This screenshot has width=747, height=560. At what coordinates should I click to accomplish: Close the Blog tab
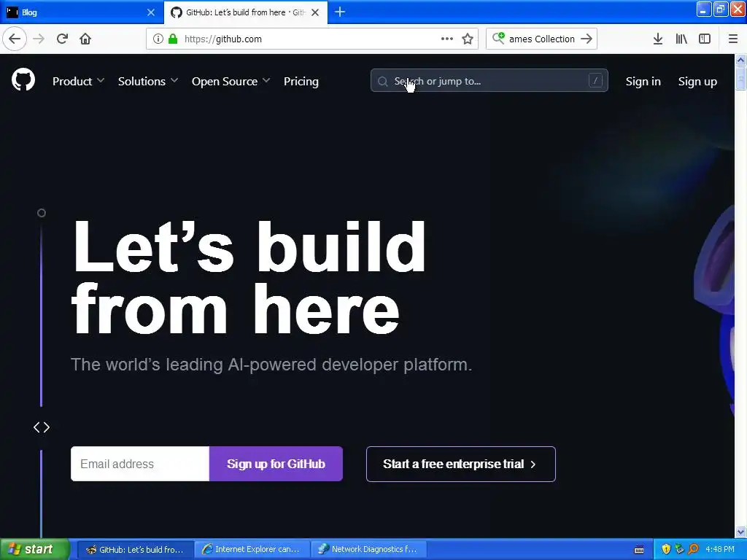click(151, 12)
